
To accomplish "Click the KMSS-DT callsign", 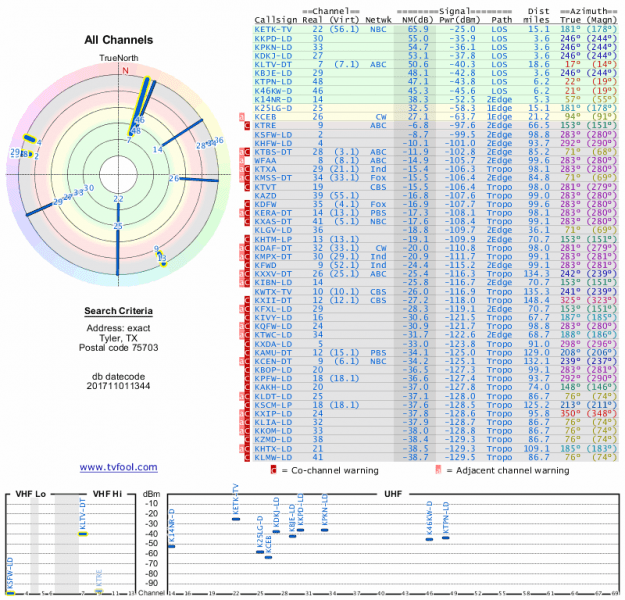I will (273, 178).
